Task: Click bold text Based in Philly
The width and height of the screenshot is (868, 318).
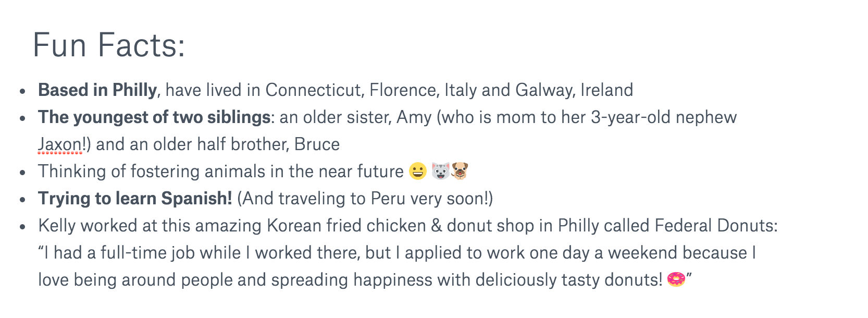Action: click(97, 90)
